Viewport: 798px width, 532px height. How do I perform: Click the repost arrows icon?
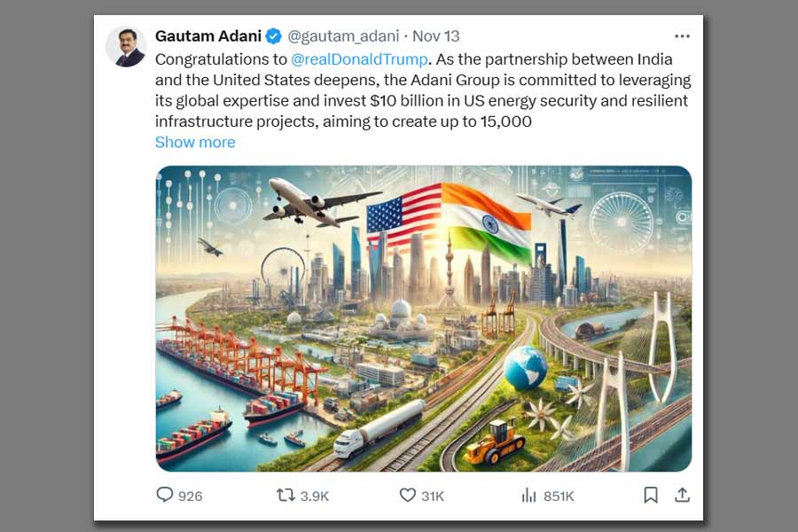click(286, 495)
